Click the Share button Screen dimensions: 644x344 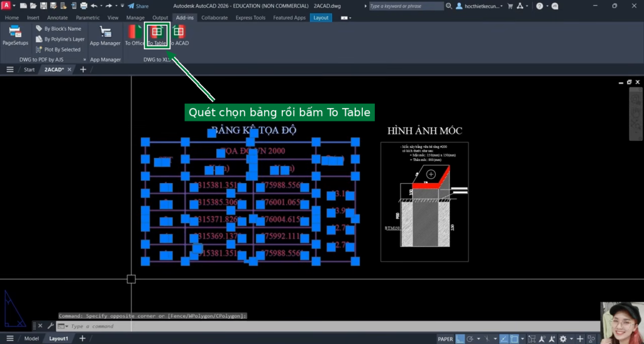tap(138, 6)
